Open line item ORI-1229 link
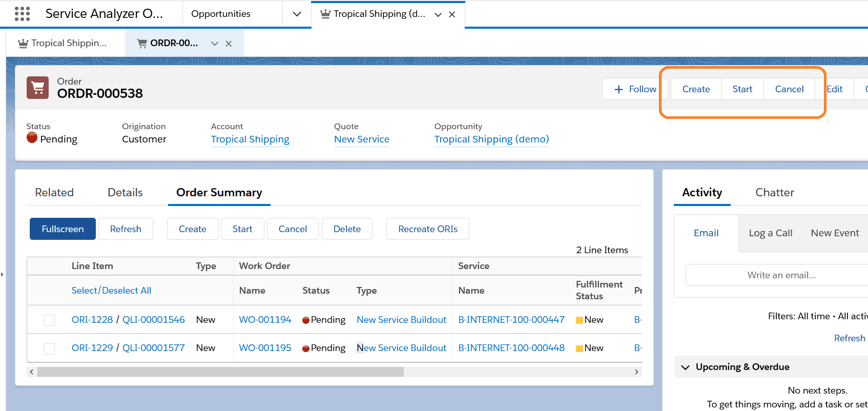868x411 pixels. 92,348
